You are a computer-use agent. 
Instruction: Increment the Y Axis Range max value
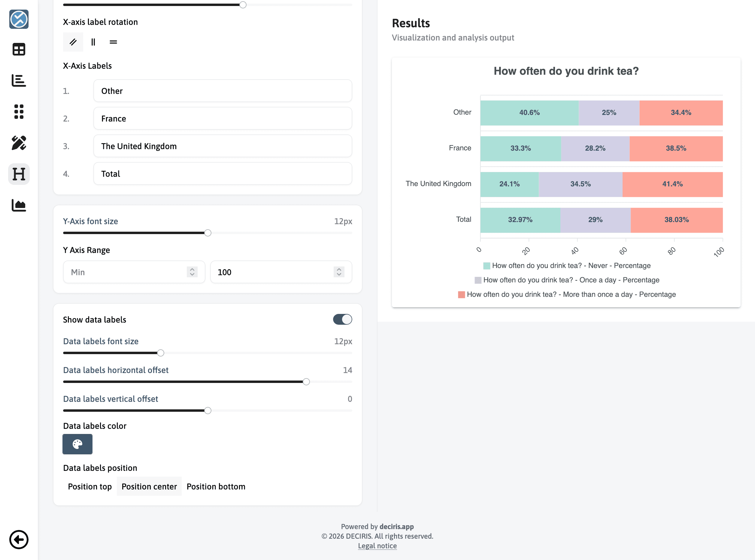339,270
